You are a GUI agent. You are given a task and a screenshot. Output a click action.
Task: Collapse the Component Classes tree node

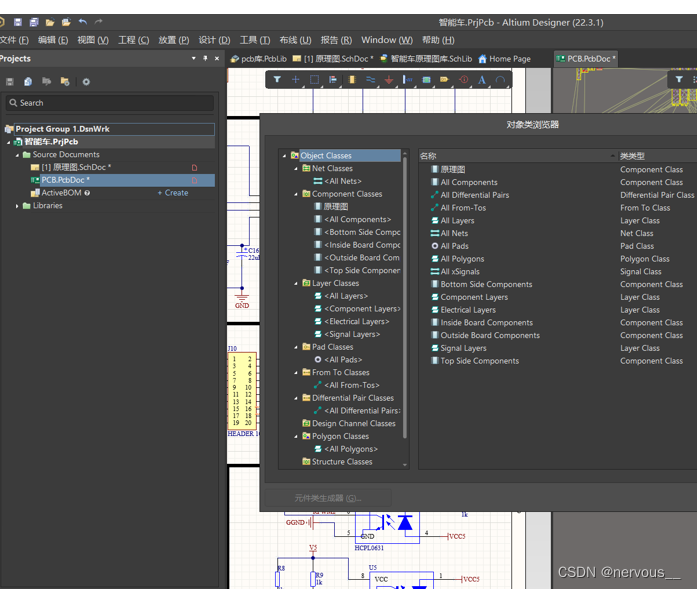pyautogui.click(x=296, y=194)
